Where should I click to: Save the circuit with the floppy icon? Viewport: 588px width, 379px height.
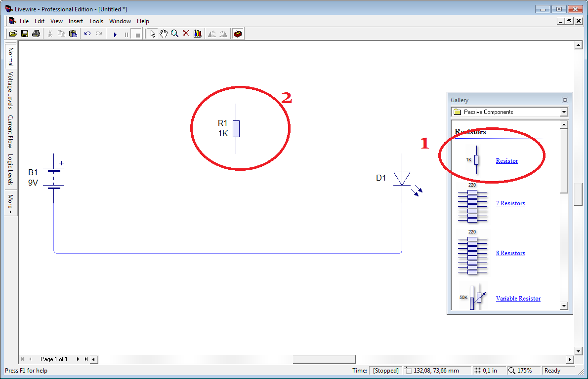coord(24,34)
